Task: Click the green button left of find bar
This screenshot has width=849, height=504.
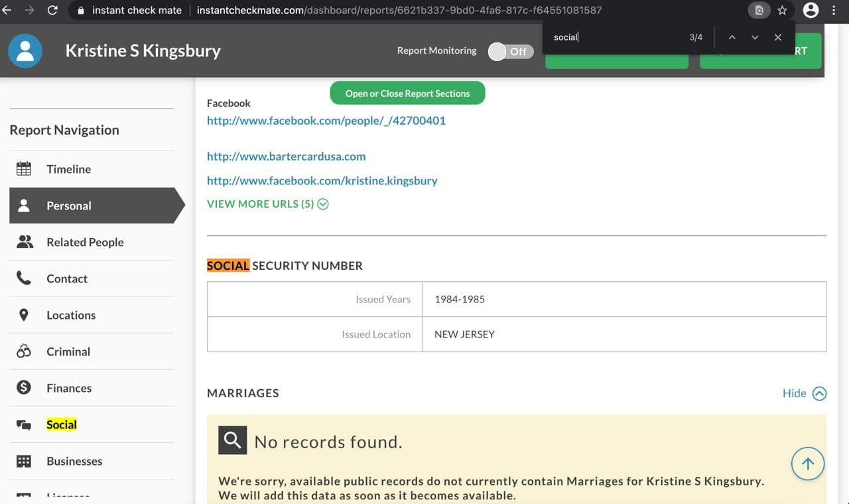Action: [x=616, y=60]
